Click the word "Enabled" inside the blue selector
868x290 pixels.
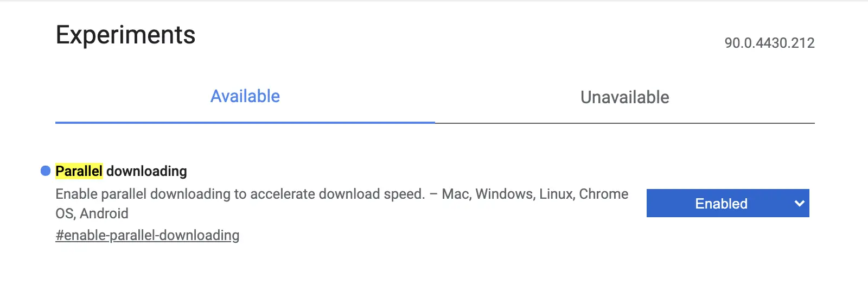tap(721, 204)
